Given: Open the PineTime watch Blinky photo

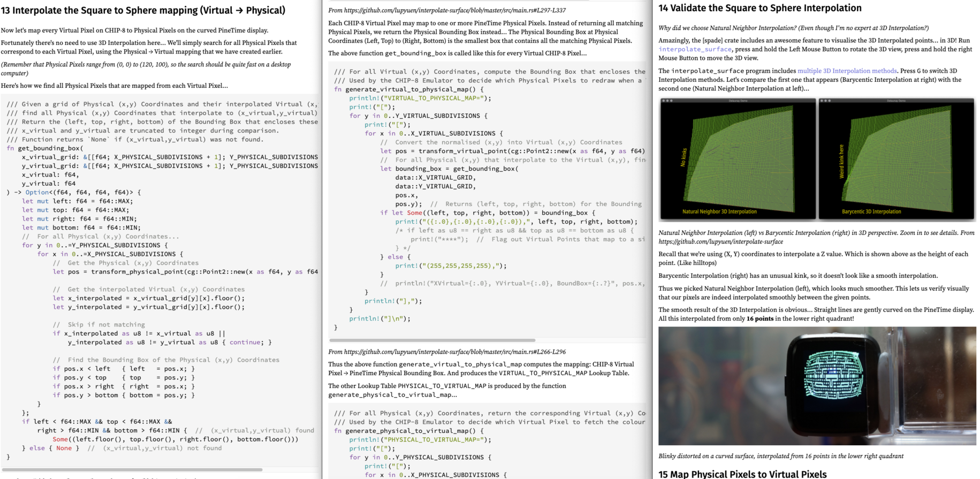Looking at the screenshot, I should point(817,386).
